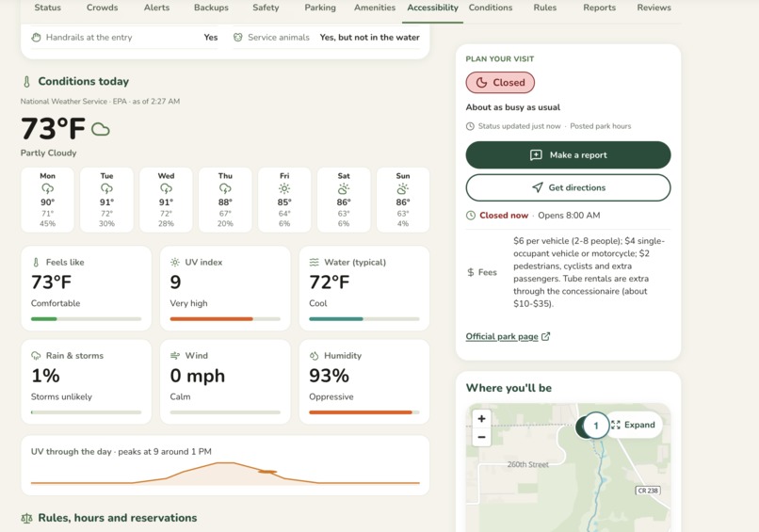Click the UV index sun icon
Screen dimensions: 759x532
[175, 263]
